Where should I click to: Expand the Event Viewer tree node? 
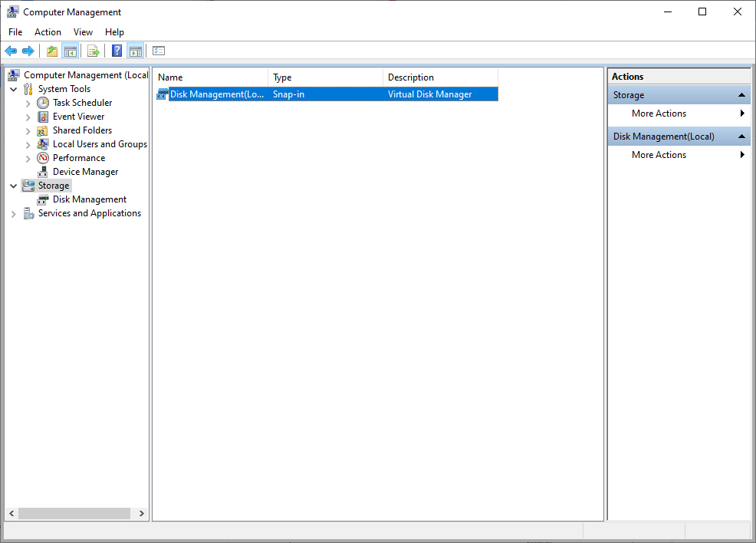[28, 116]
